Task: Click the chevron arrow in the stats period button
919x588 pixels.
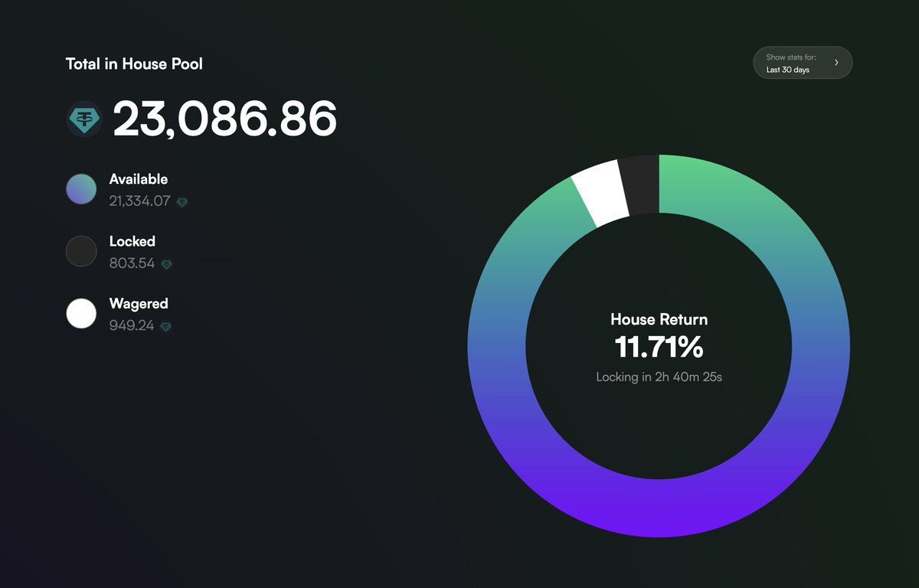Action: pyautogui.click(x=836, y=63)
